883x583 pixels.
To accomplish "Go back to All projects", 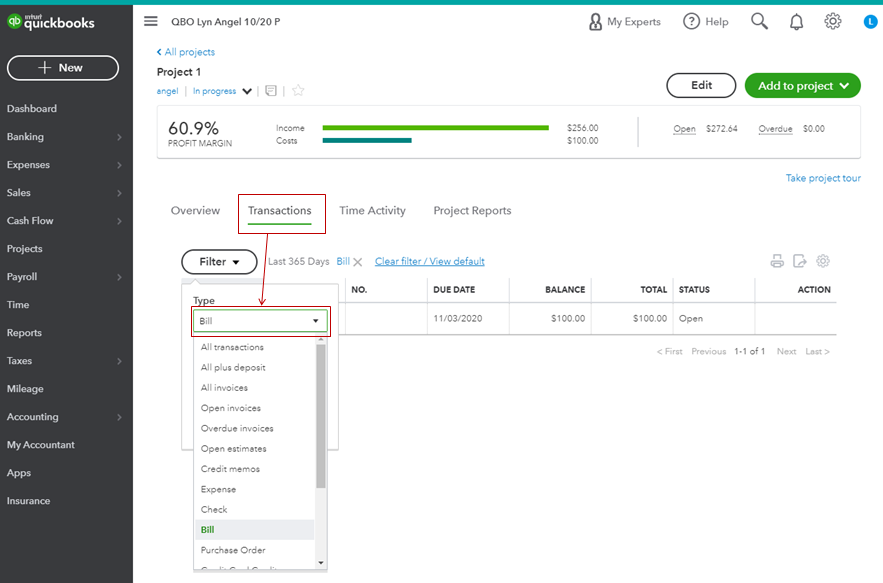I will (186, 52).
